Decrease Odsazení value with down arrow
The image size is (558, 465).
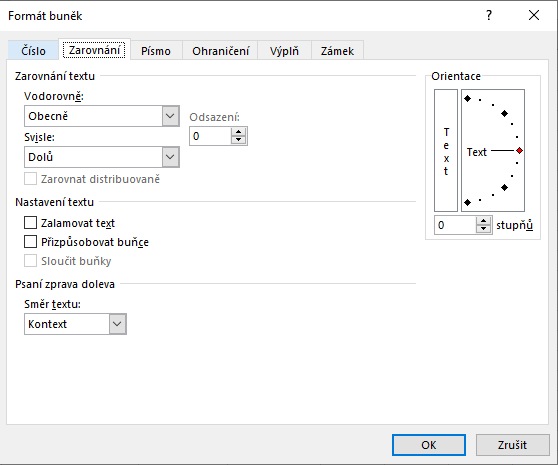pyautogui.click(x=238, y=140)
